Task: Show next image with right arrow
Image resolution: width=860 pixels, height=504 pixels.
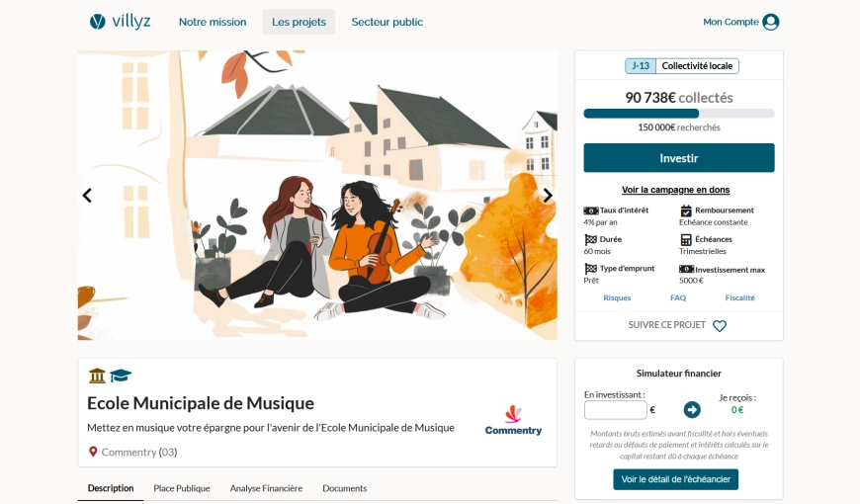Action: 548,196
